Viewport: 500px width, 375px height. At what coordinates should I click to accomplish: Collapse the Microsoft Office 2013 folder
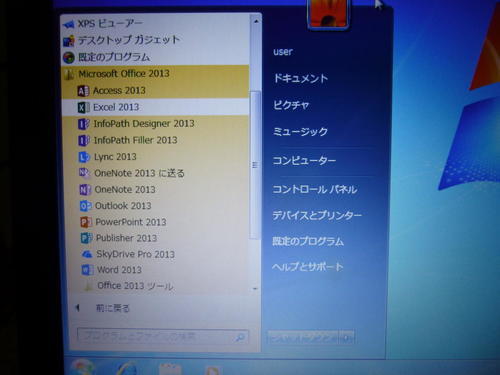pyautogui.click(x=155, y=74)
